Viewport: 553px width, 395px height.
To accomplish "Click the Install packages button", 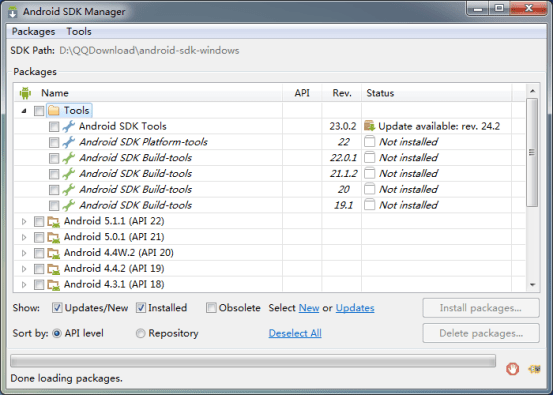I will tap(481, 308).
